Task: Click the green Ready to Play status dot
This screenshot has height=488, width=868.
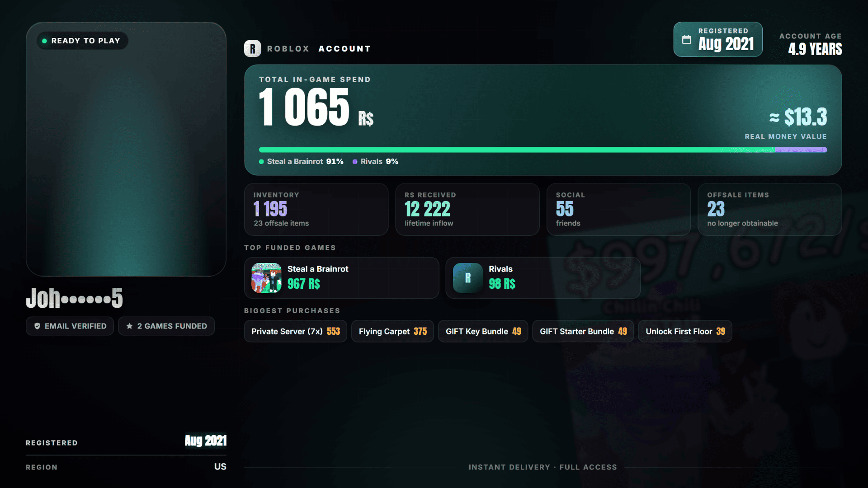Action: click(x=44, y=41)
